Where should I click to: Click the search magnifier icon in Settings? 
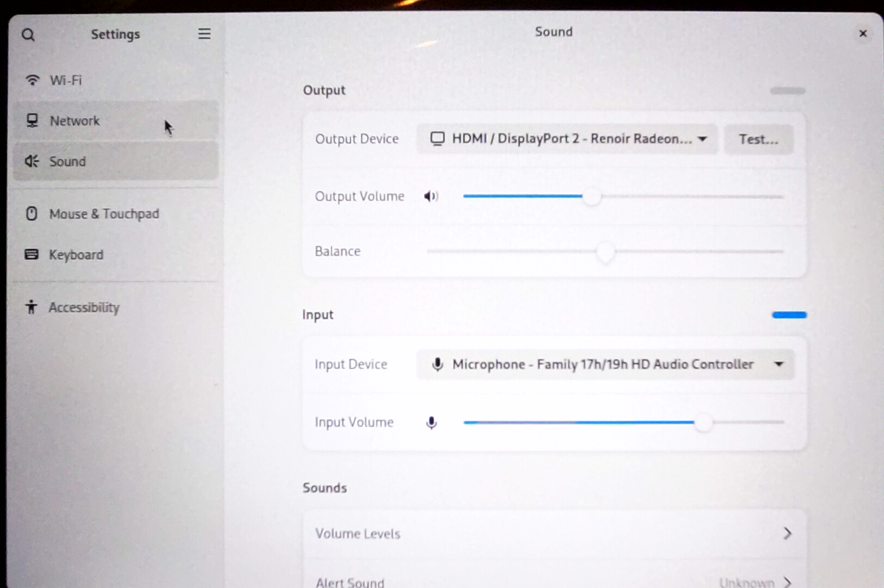[28, 35]
